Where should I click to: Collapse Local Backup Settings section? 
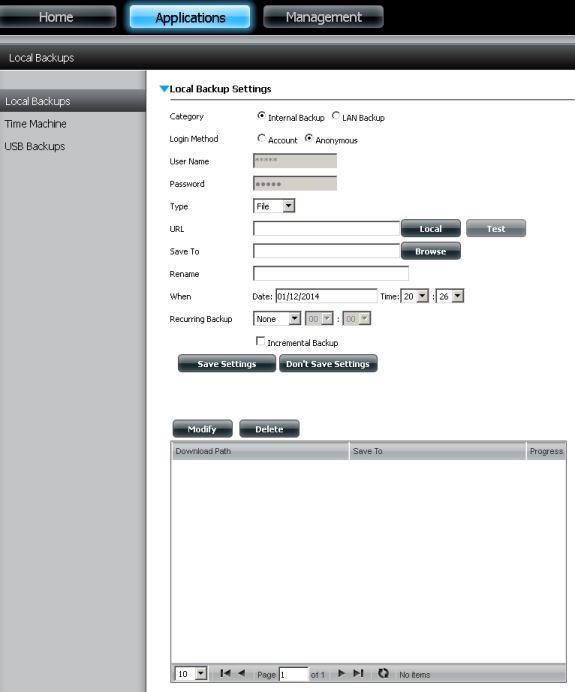[164, 89]
